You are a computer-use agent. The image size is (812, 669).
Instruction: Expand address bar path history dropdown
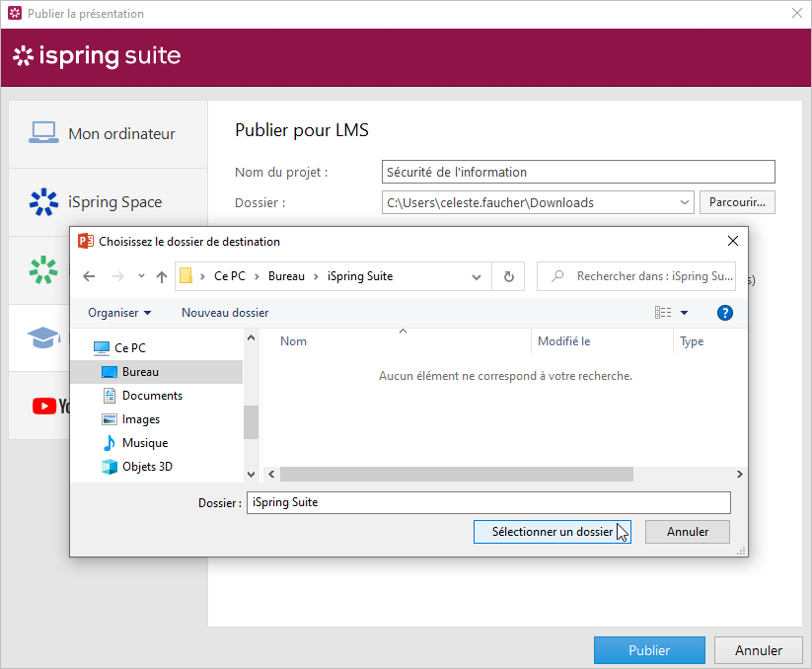point(477,276)
